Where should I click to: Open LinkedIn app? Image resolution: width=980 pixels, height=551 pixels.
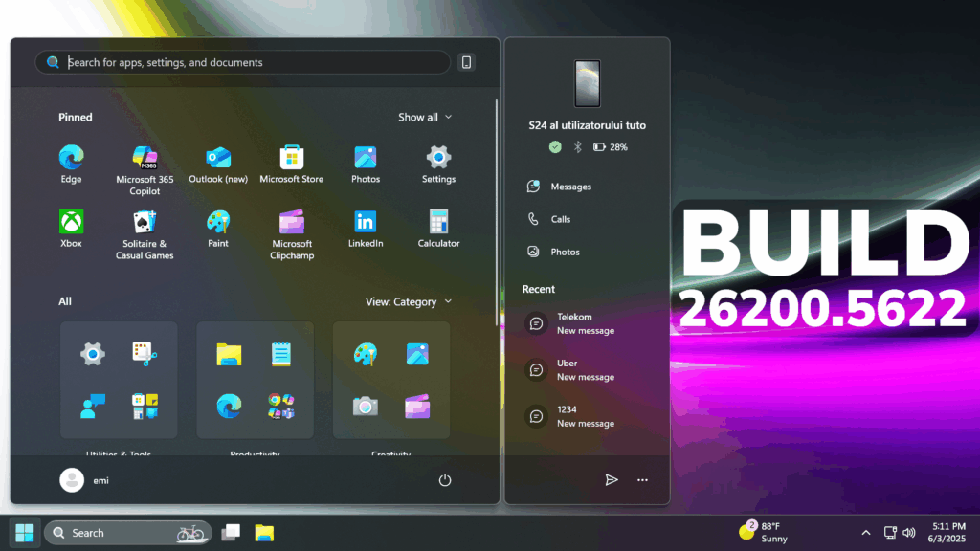coord(366,229)
